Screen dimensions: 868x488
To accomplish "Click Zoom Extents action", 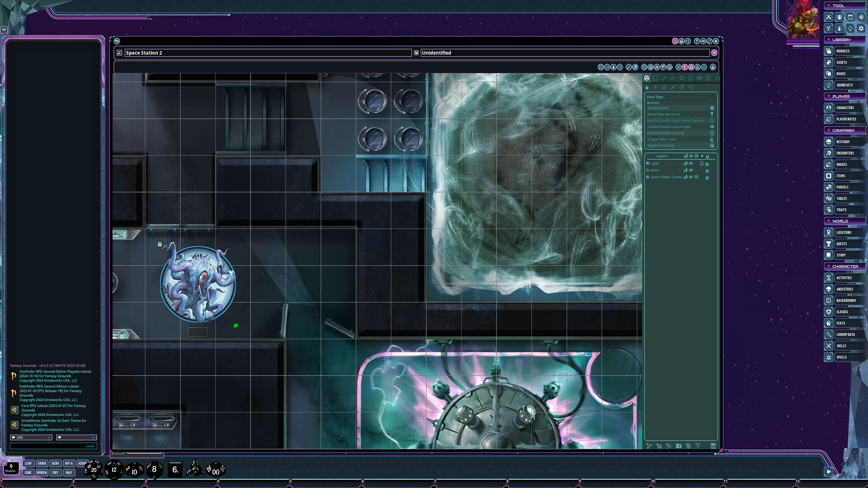I will pos(658,108).
